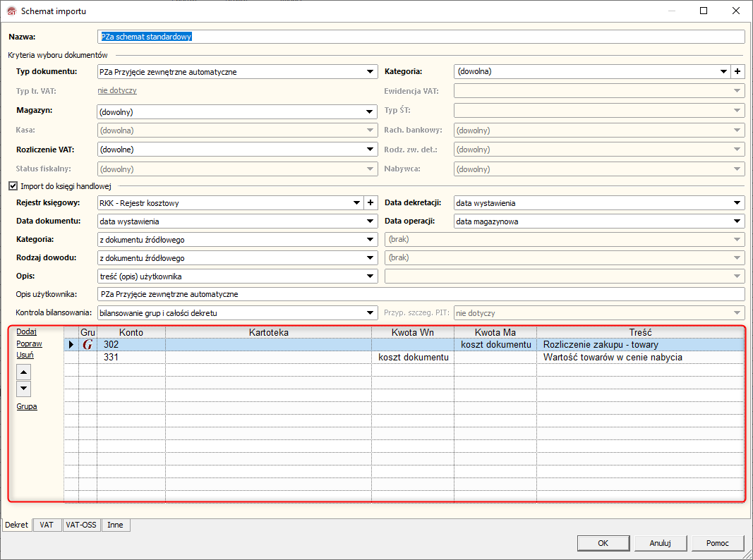Click the Anuluj button
753x560 pixels.
coord(658,543)
